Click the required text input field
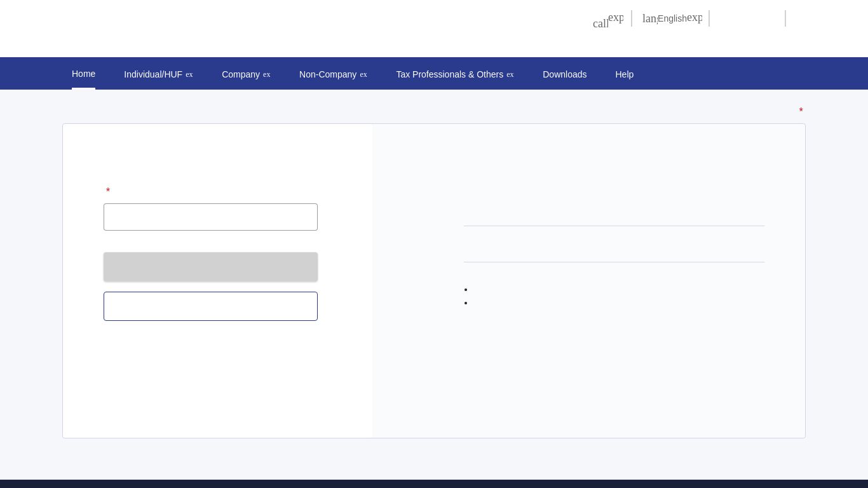The width and height of the screenshot is (868, 488). pyautogui.click(x=210, y=217)
